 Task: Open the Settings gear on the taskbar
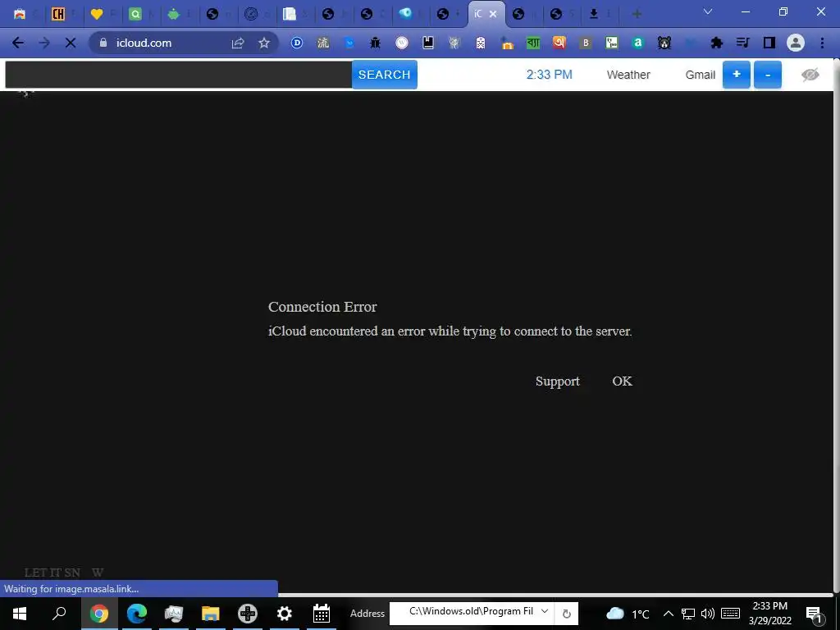point(285,614)
